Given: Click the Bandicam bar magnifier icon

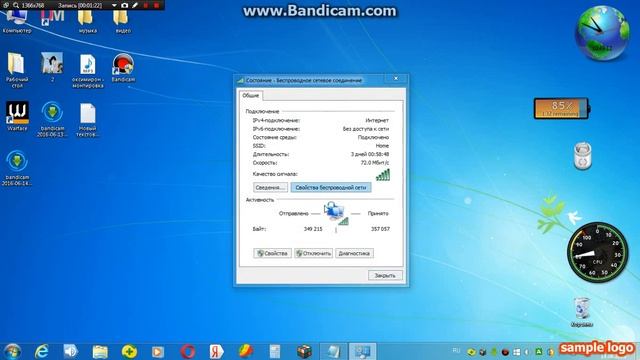Looking at the screenshot, I should (16, 5).
